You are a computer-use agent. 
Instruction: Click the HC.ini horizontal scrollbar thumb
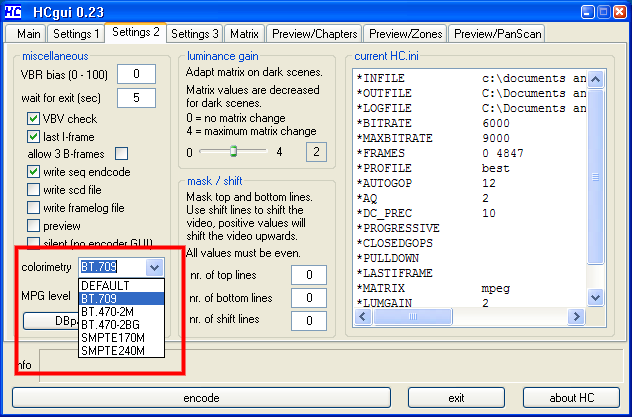pyautogui.click(x=413, y=317)
